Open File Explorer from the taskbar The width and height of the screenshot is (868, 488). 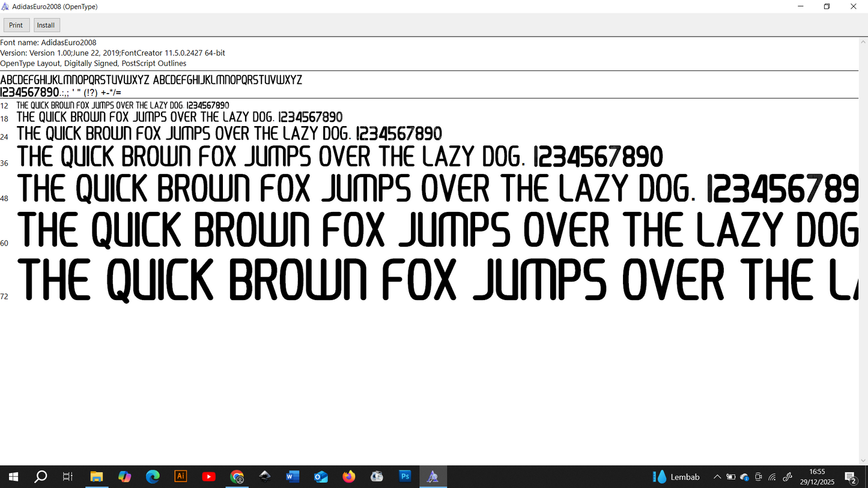(x=97, y=477)
